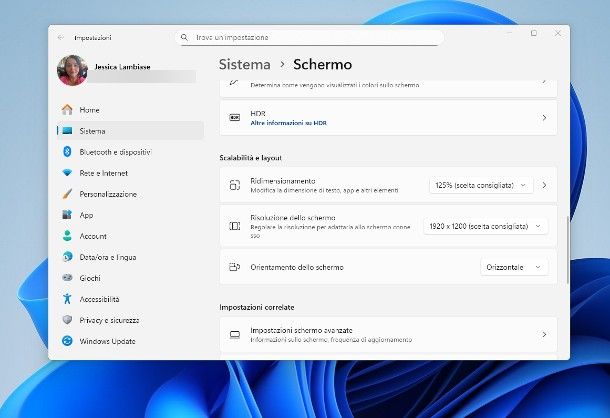This screenshot has height=418, width=610.
Task: Open the Windows Update section
Action: [130, 341]
